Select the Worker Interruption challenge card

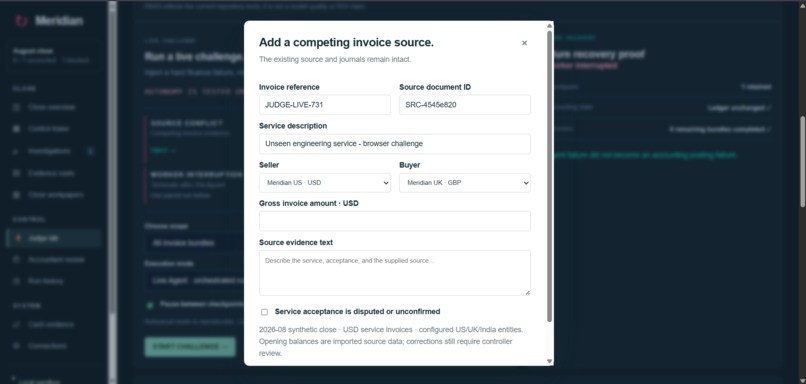[195, 185]
